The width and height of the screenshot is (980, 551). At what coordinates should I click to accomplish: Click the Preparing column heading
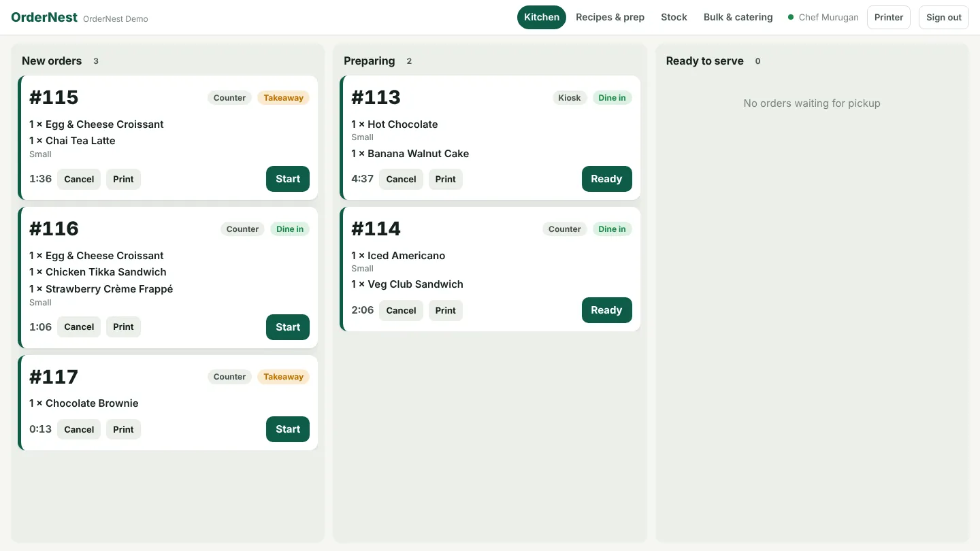369,61
